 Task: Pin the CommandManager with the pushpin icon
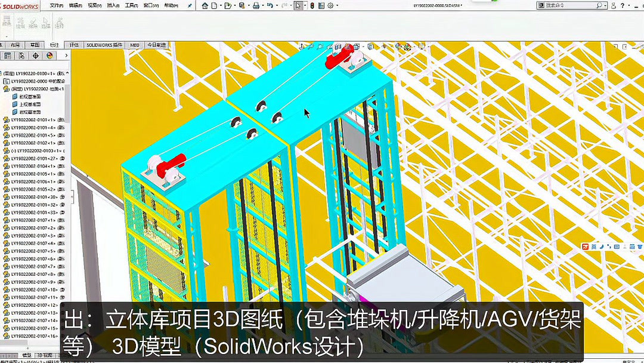[189, 5]
